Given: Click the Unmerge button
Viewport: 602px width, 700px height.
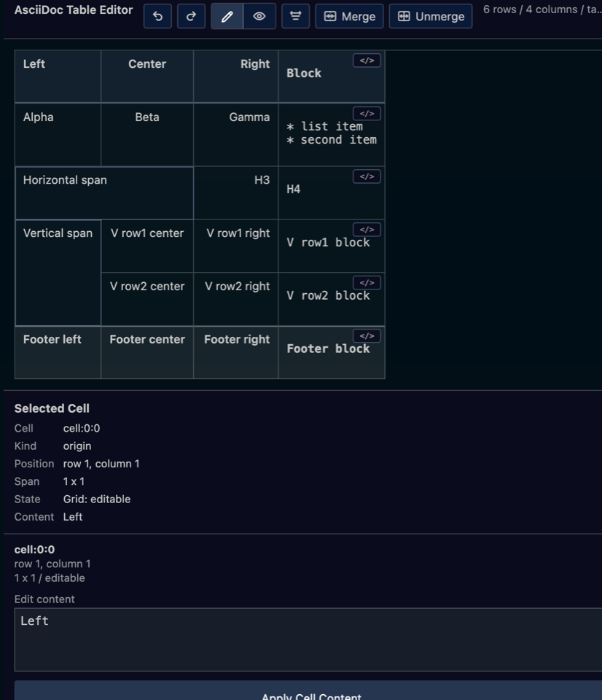Looking at the screenshot, I should [431, 17].
